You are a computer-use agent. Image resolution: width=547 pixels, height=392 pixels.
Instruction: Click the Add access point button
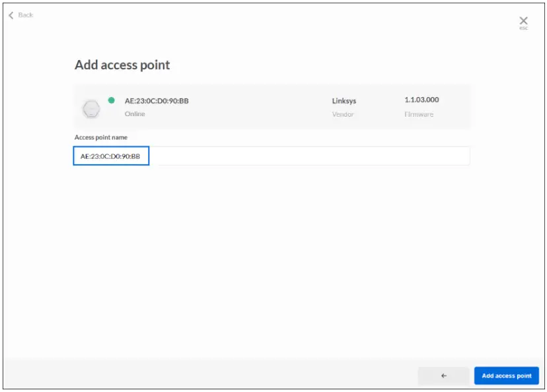(506, 376)
